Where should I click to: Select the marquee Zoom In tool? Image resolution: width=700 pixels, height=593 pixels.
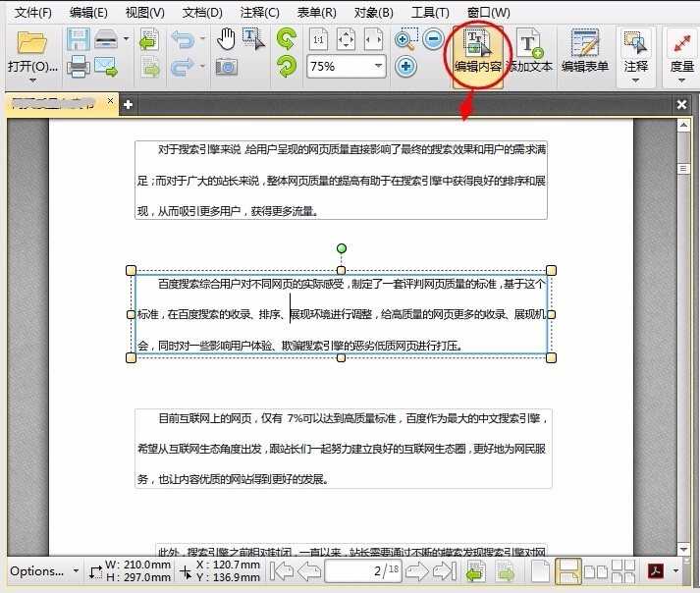click(x=406, y=39)
